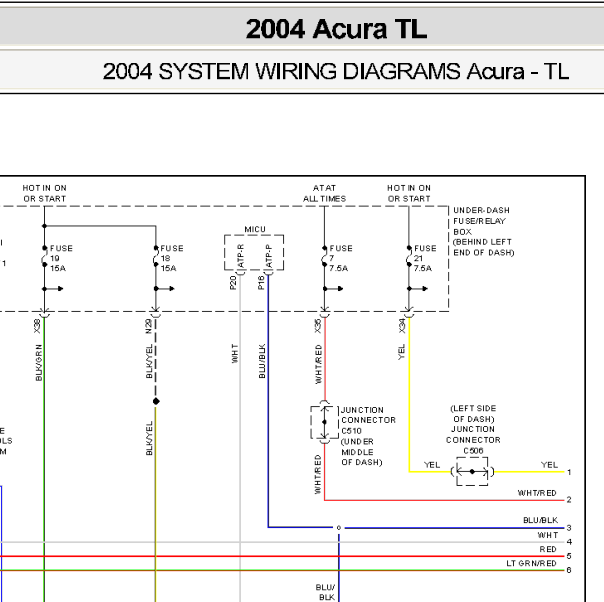The width and height of the screenshot is (604, 602).
Task: Select the "FUSE 7 7.5A" label
Action: [x=341, y=258]
